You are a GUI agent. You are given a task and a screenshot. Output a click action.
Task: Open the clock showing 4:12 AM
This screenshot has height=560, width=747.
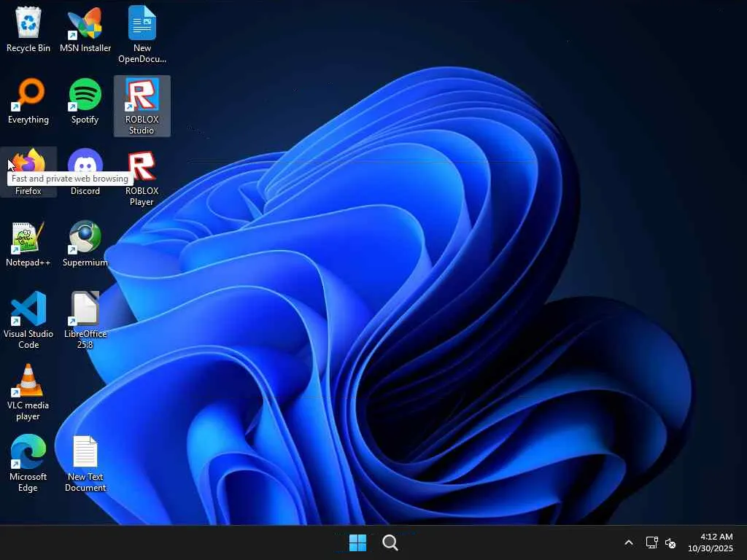click(711, 542)
